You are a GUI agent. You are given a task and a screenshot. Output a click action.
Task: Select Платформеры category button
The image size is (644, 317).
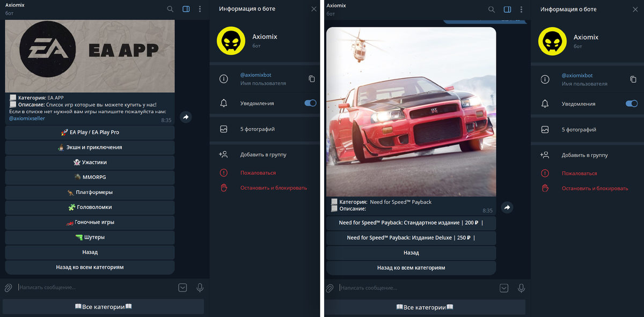[90, 192]
